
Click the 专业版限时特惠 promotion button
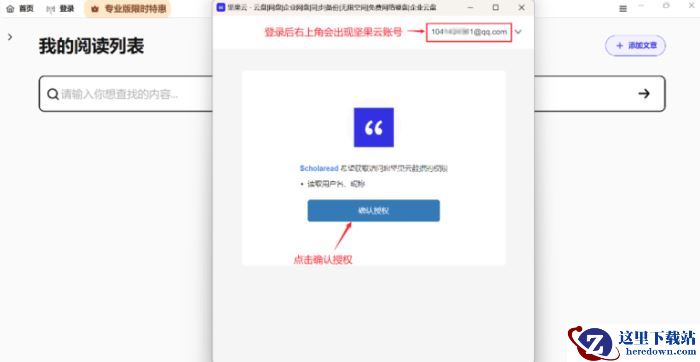(x=128, y=8)
